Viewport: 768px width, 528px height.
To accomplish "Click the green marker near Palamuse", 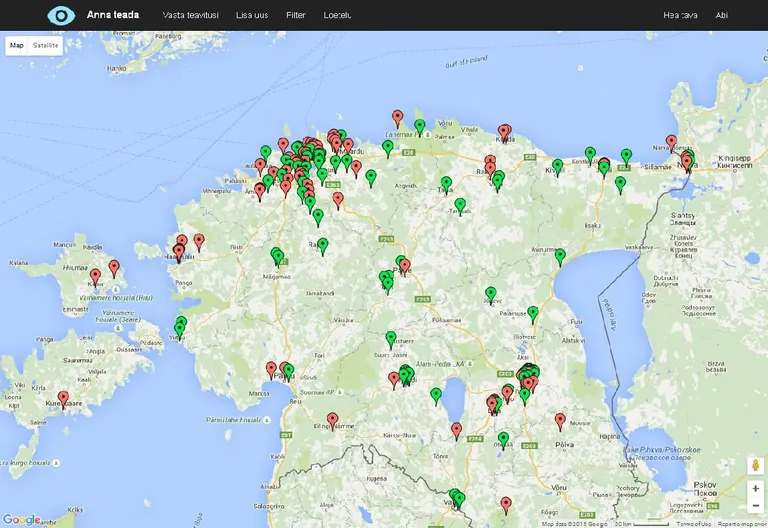I will (x=533, y=313).
